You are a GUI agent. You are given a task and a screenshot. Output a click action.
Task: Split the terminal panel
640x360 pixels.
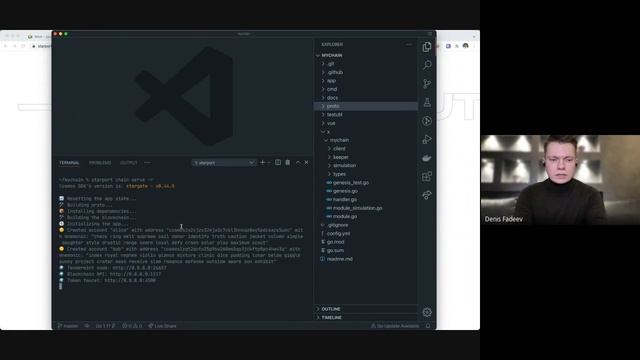pos(278,162)
